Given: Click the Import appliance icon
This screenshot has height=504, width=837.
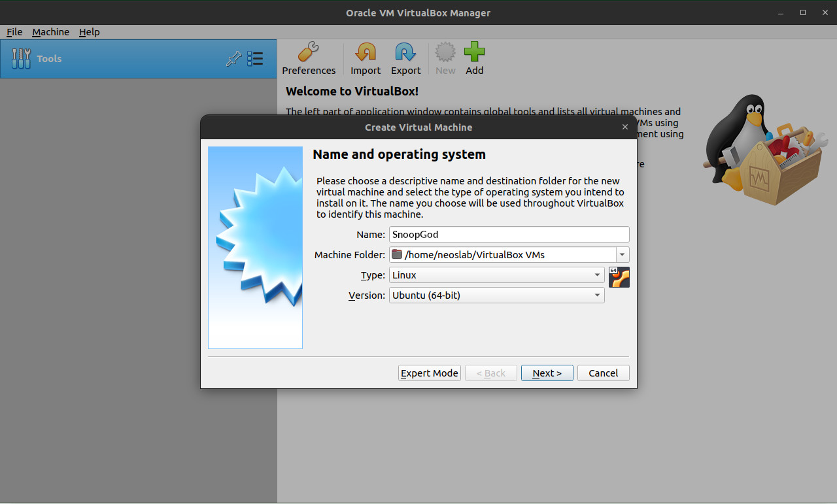Looking at the screenshot, I should click(366, 59).
